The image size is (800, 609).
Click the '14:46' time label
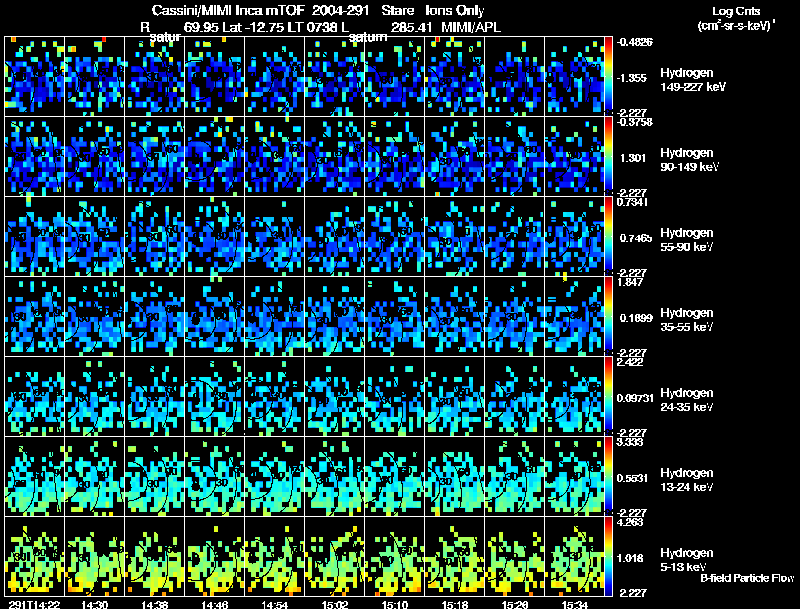tap(215, 605)
